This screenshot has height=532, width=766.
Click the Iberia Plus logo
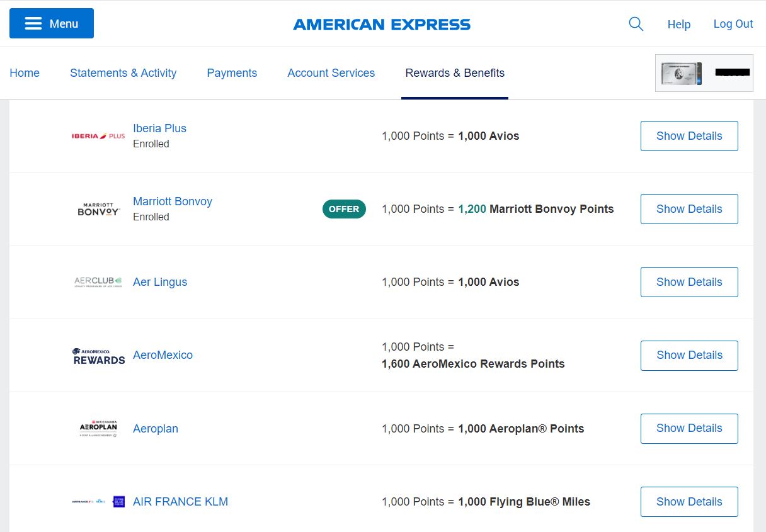(x=98, y=136)
